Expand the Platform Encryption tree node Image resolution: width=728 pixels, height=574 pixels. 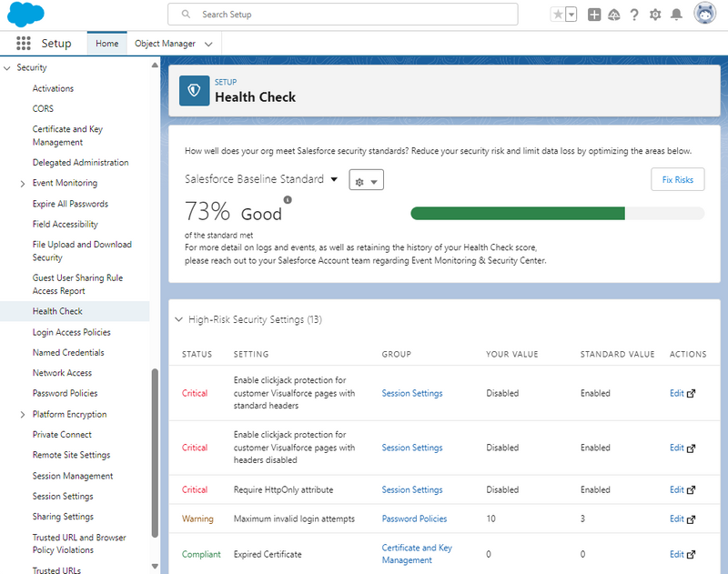pyautogui.click(x=22, y=415)
